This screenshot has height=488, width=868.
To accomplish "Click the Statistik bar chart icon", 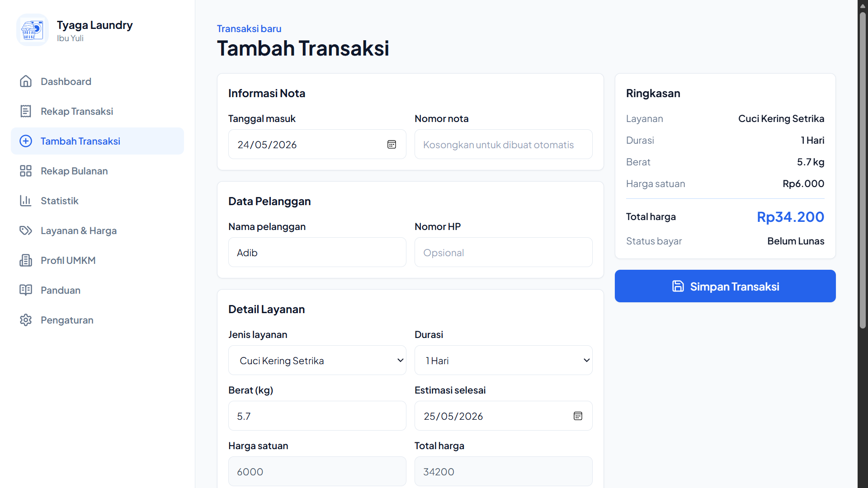I will tap(26, 201).
